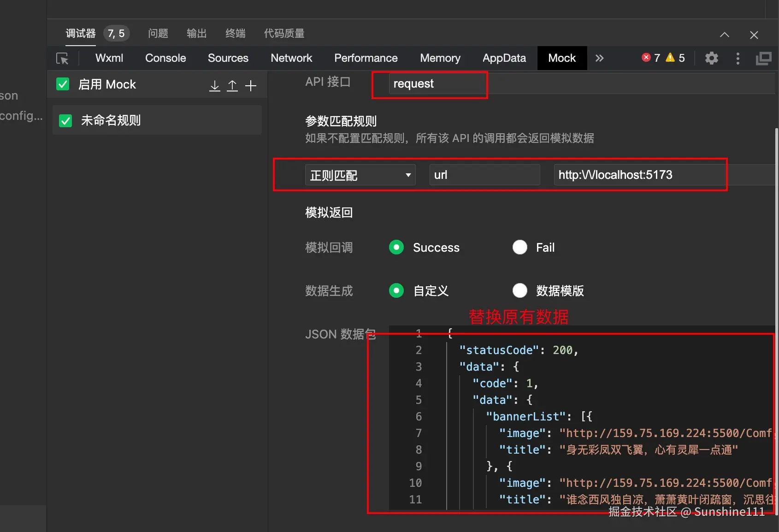Open devtools settings gear
Image resolution: width=779 pixels, height=532 pixels.
point(712,58)
